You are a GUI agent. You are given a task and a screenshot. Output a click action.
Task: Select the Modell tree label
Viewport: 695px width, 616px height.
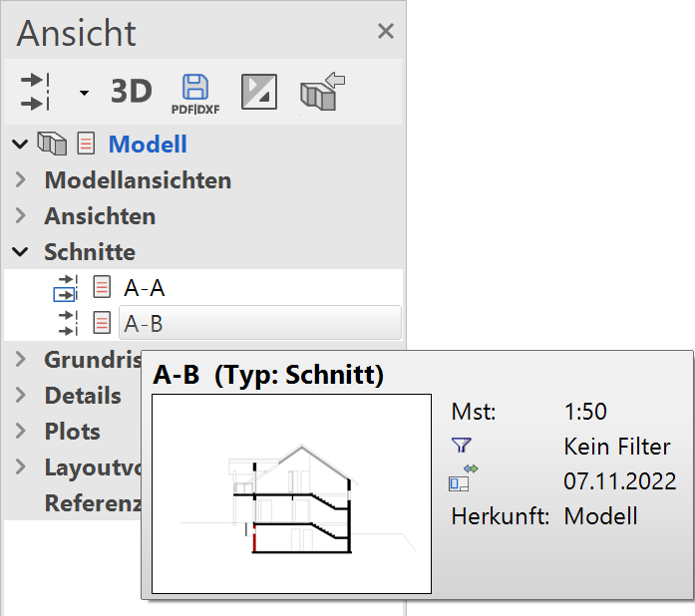coord(148,145)
